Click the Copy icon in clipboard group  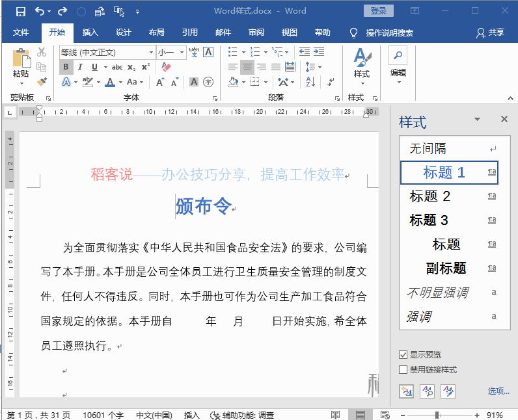pos(41,67)
